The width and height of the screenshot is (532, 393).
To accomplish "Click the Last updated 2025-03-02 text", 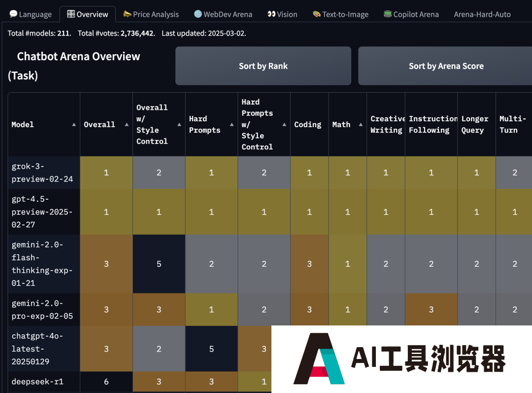I will coord(204,34).
